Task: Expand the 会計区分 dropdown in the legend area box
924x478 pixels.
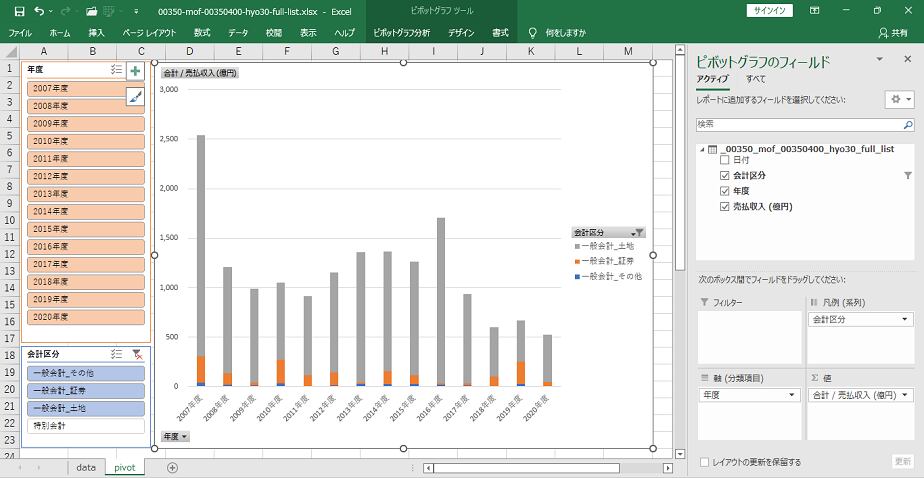Action: 905,320
